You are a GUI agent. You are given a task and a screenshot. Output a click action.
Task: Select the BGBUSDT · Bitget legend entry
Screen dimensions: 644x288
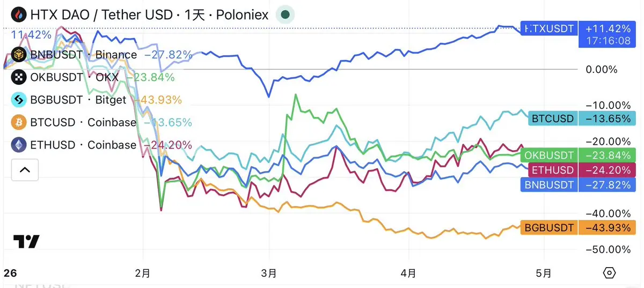78,100
